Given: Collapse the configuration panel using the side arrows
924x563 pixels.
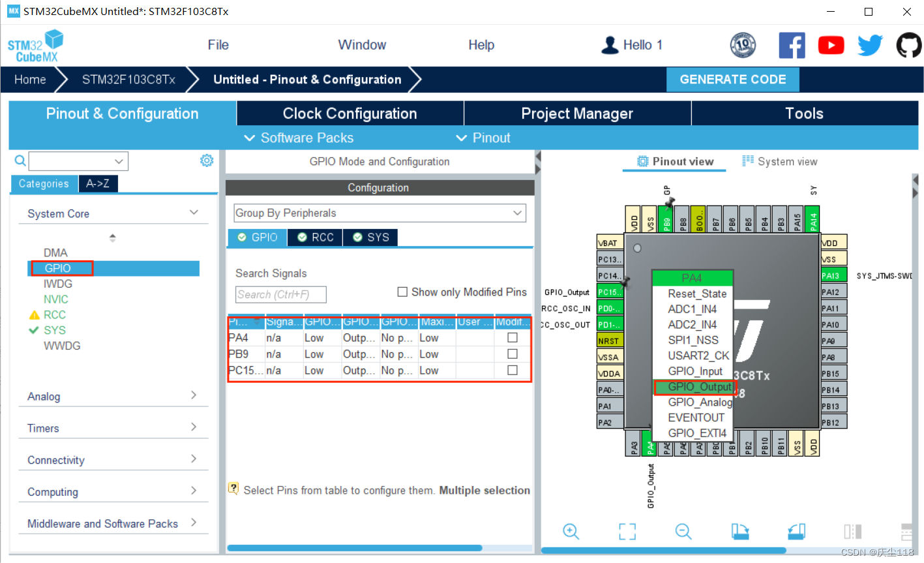Looking at the screenshot, I should point(538,162).
